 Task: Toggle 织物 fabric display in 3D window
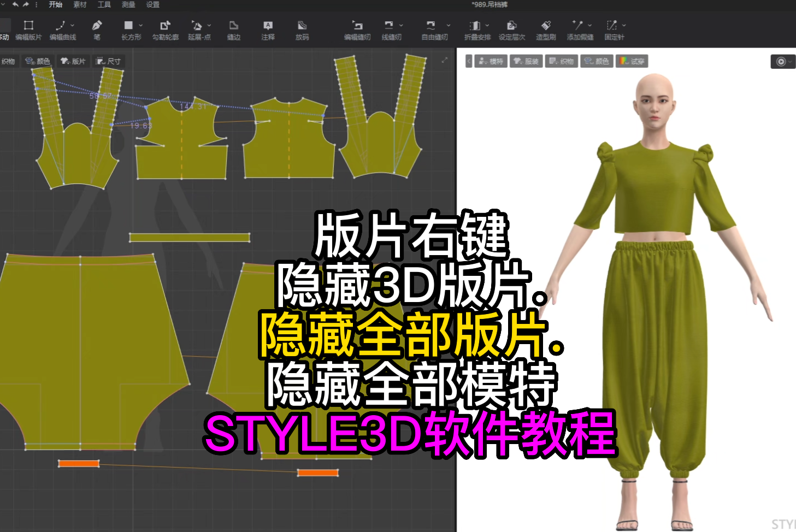coord(561,61)
